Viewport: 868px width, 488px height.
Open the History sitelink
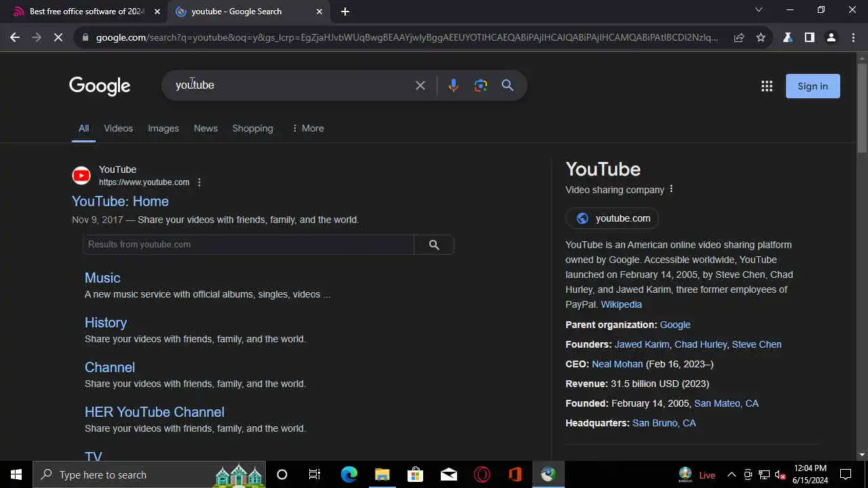coord(106,323)
